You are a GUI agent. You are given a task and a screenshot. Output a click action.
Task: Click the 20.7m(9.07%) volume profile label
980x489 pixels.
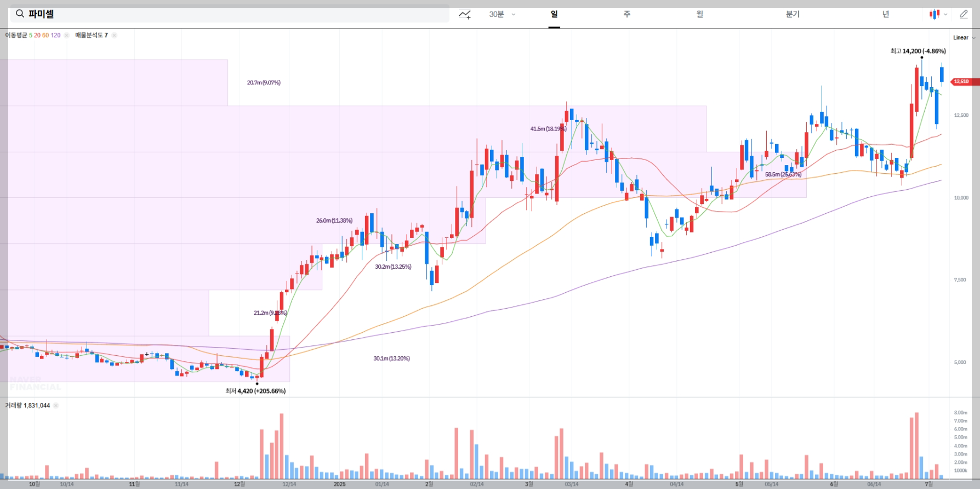pyautogui.click(x=264, y=83)
